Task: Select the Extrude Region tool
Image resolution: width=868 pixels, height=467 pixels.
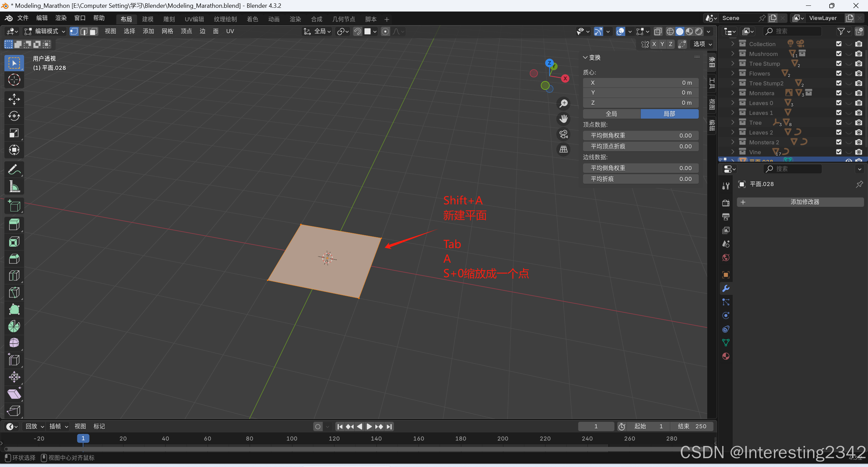Action: pos(14,225)
